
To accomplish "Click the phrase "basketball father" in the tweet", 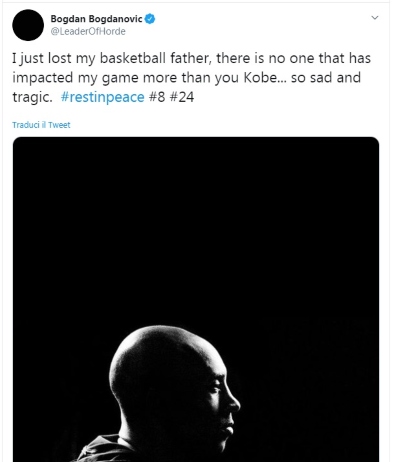I will (156, 58).
